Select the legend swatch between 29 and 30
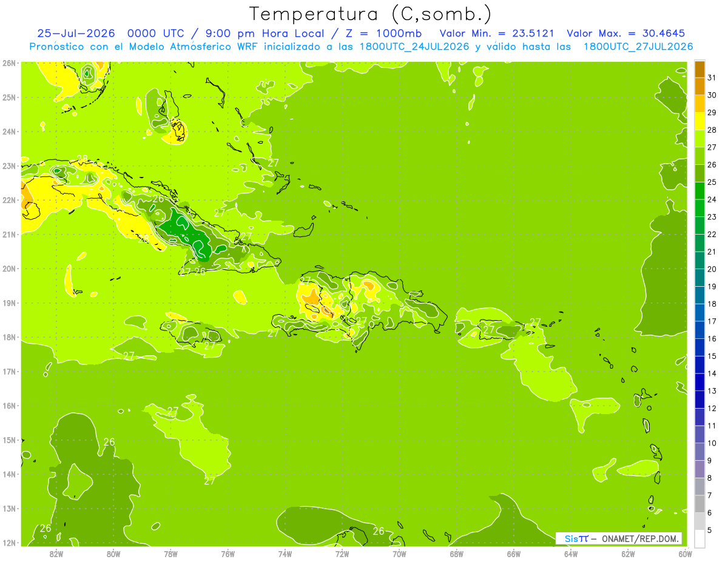 [699, 104]
